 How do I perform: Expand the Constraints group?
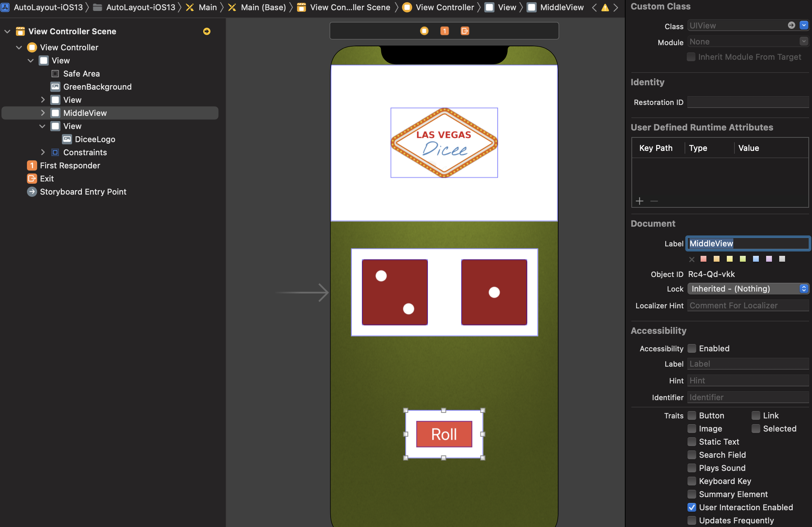pyautogui.click(x=43, y=152)
